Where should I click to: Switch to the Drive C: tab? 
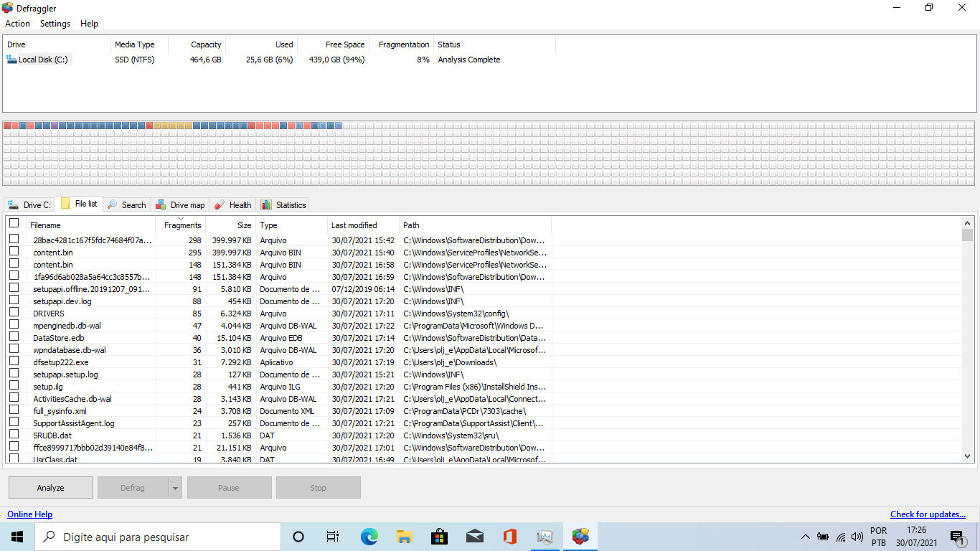(x=29, y=204)
